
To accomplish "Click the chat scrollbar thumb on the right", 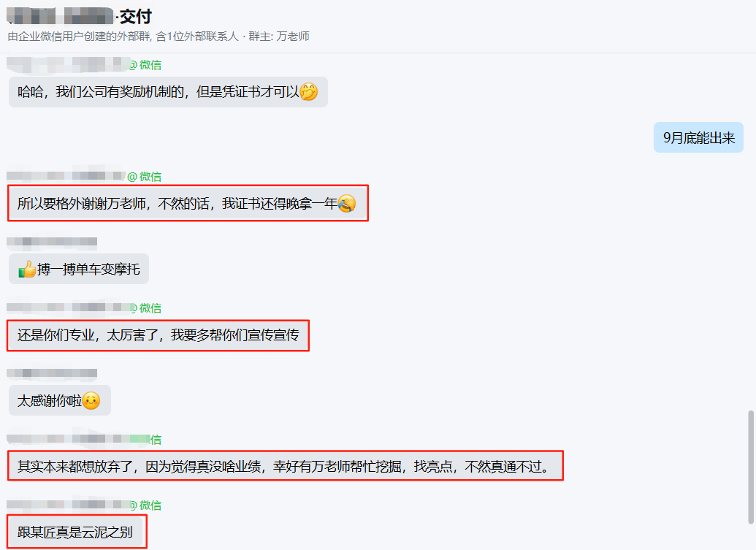I will pyautogui.click(x=750, y=467).
